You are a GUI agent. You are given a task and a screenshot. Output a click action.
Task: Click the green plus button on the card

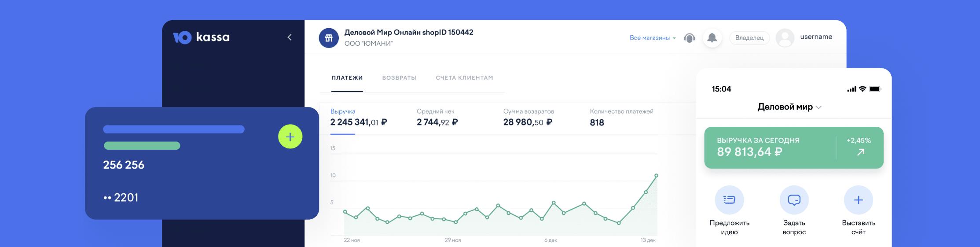point(290,136)
